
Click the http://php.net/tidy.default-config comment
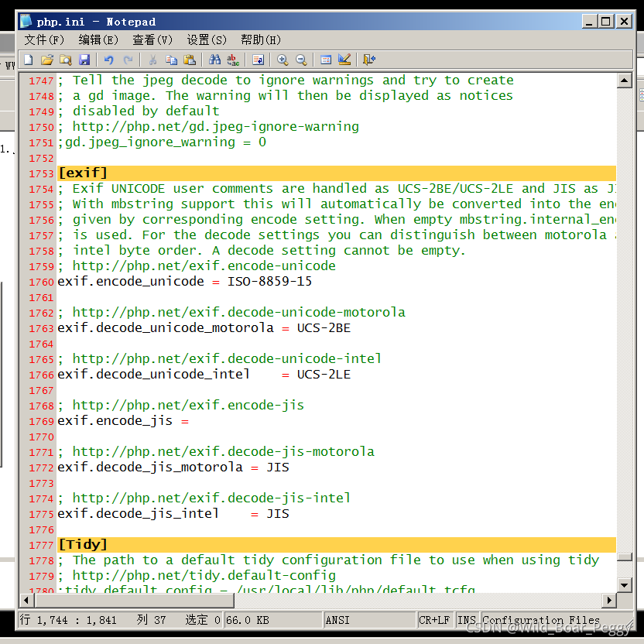(x=204, y=576)
